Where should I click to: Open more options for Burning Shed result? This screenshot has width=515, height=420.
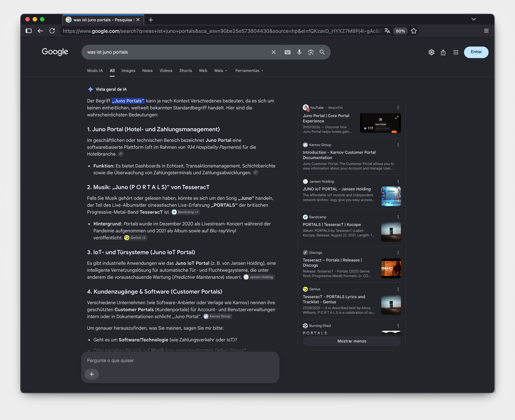[x=398, y=326]
